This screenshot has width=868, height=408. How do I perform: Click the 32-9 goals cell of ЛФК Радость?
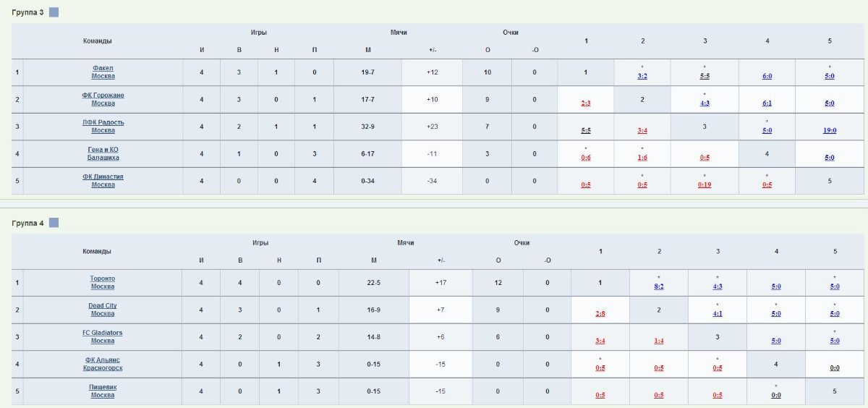click(367, 127)
